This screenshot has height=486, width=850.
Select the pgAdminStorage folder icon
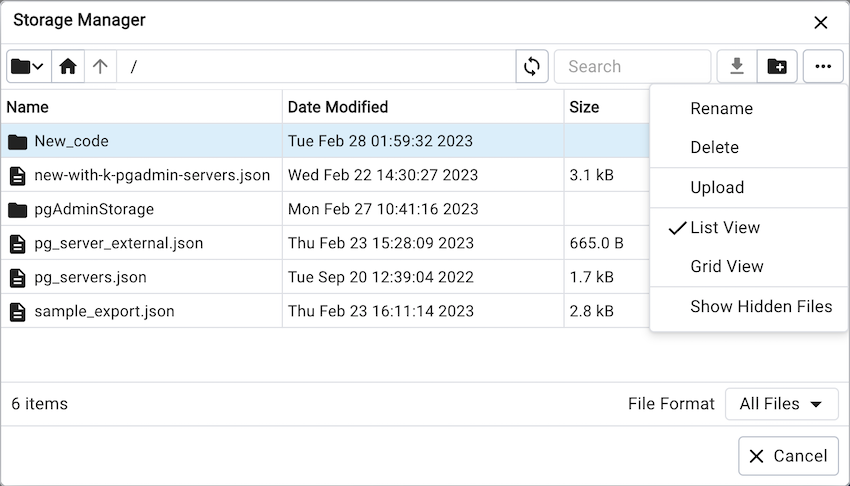[x=18, y=210]
